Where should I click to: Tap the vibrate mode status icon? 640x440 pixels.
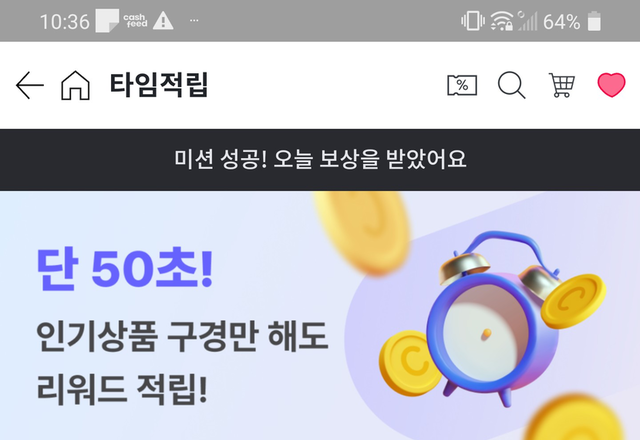(x=473, y=21)
